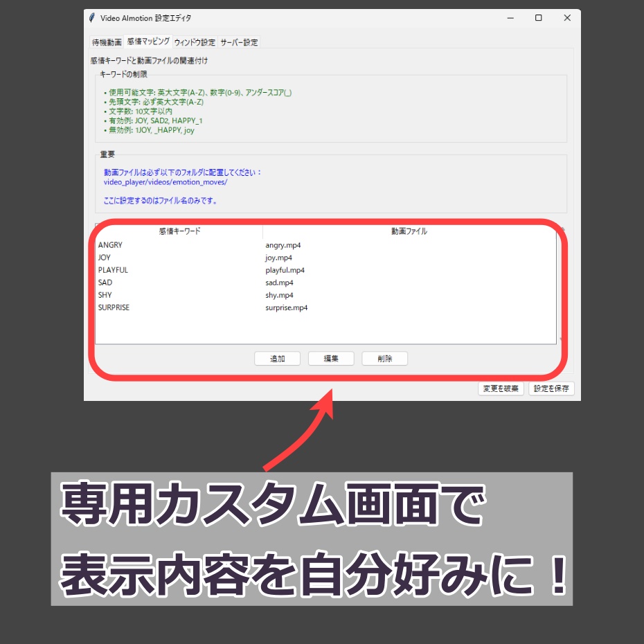Save settings via 設定を保存
The image size is (644, 644).
point(551,388)
